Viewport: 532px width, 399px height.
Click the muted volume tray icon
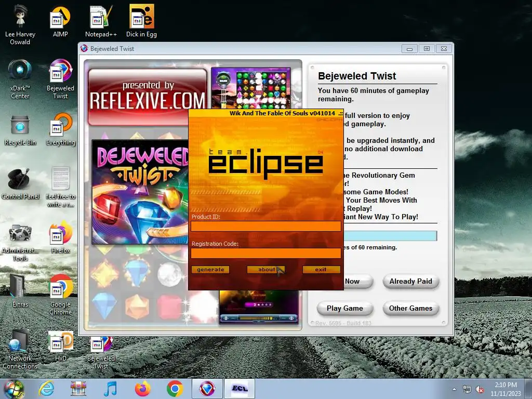click(480, 390)
